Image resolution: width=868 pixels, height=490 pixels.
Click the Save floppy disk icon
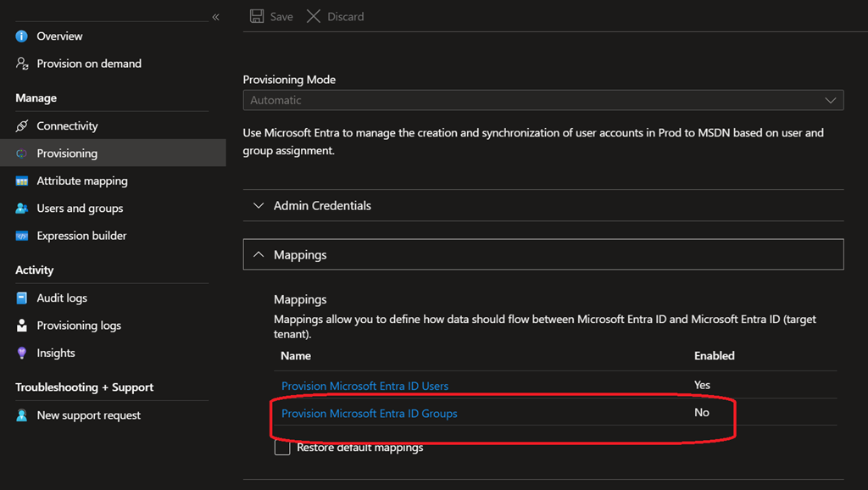pos(257,17)
